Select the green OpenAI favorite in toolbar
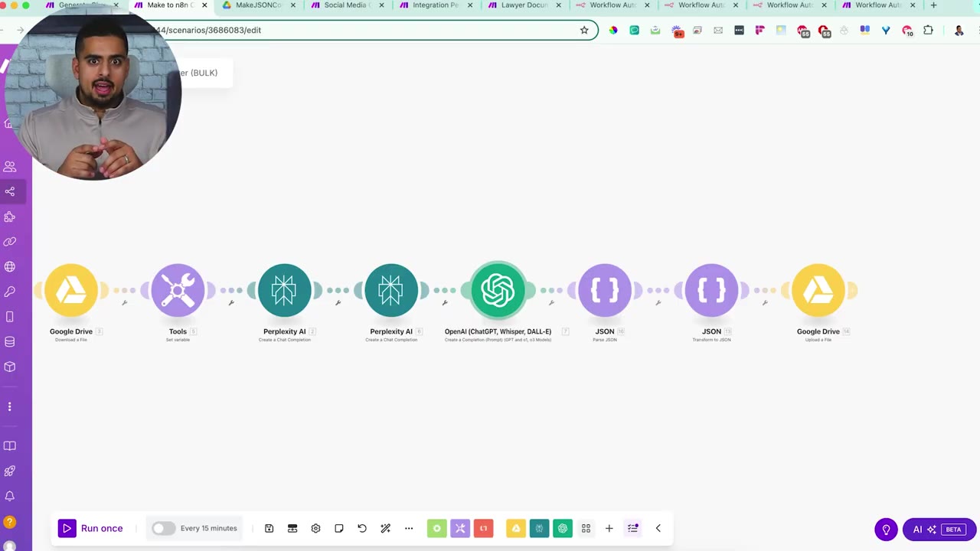980x551 pixels. pos(563,528)
